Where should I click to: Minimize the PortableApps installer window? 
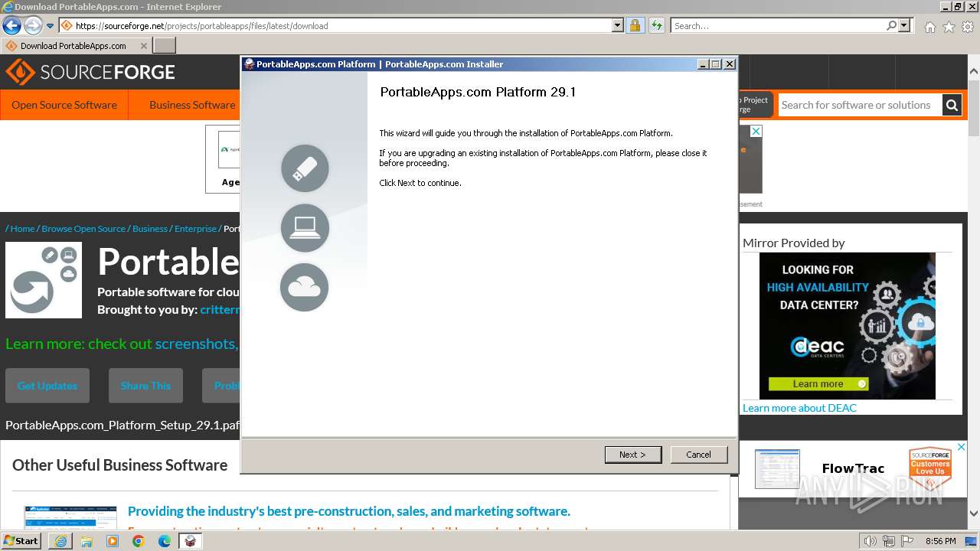703,64
